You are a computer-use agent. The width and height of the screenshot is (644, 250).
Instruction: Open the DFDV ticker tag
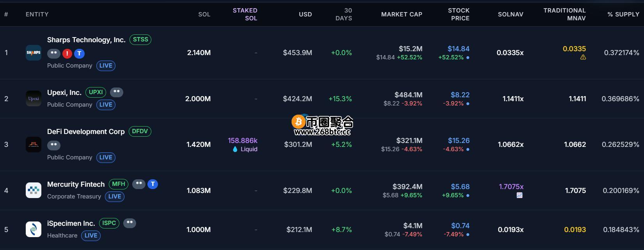[x=140, y=131]
